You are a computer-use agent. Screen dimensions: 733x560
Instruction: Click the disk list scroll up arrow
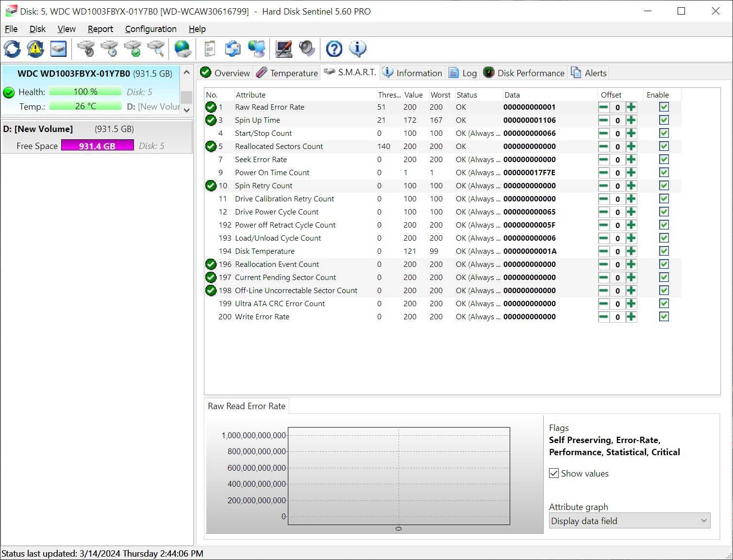click(x=186, y=72)
